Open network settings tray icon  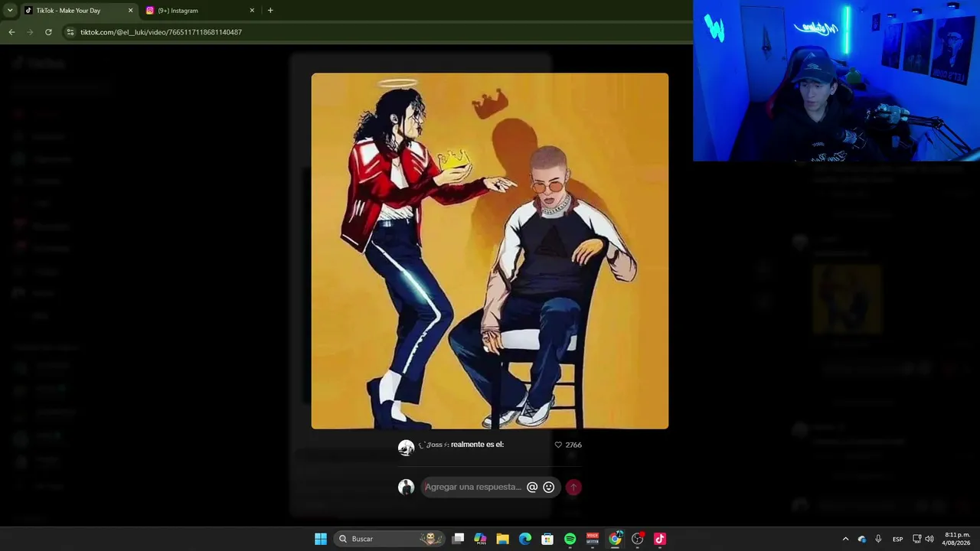coord(917,539)
